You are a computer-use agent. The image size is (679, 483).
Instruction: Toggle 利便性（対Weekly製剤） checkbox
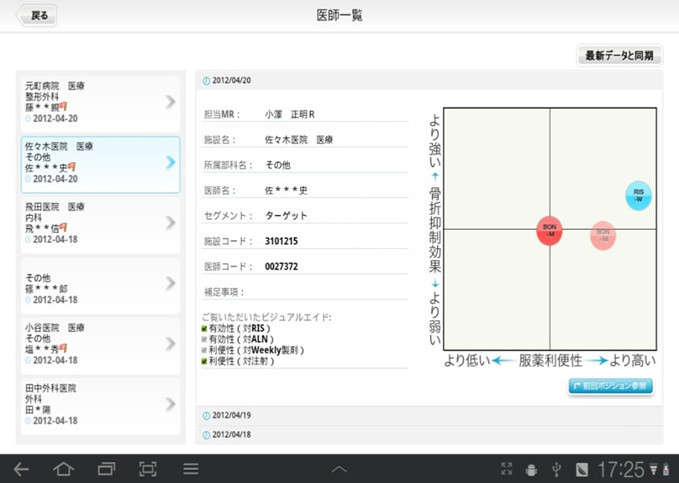tap(204, 350)
